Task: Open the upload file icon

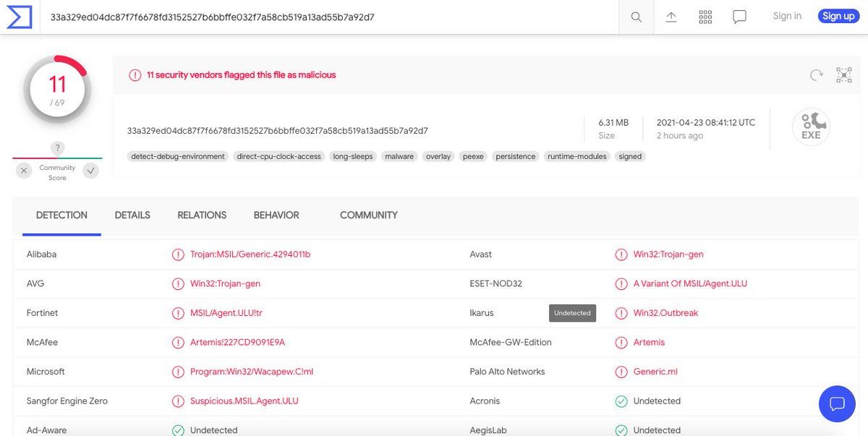Action: 671,17
